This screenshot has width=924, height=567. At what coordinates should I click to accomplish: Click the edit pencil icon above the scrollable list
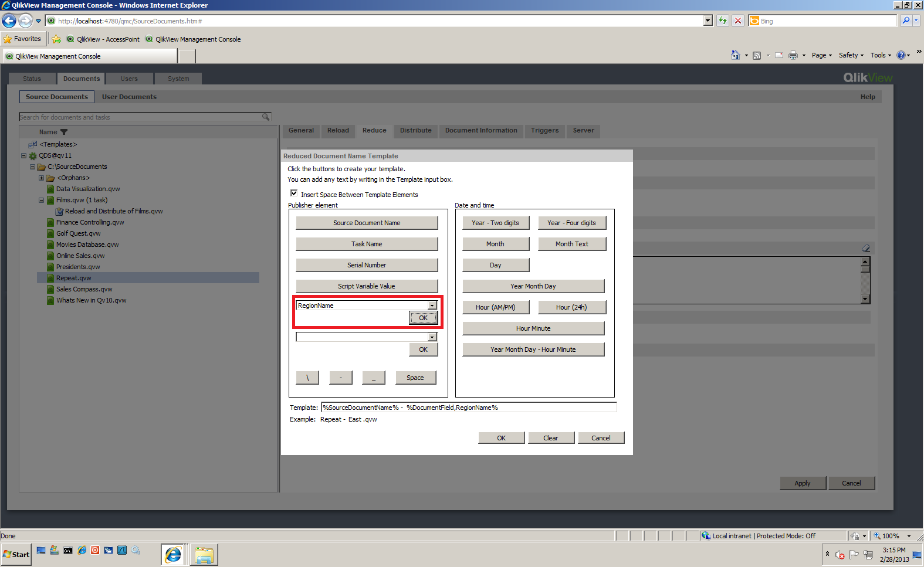[865, 248]
